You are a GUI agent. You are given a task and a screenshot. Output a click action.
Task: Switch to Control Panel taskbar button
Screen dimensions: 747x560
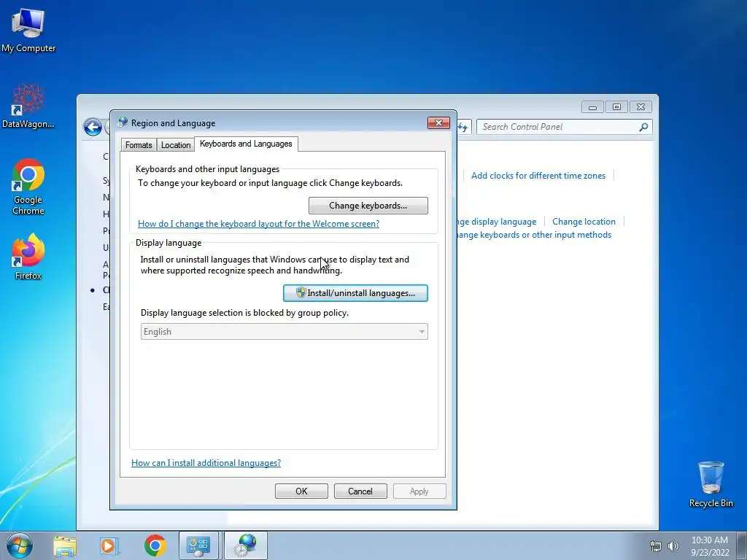point(198,545)
